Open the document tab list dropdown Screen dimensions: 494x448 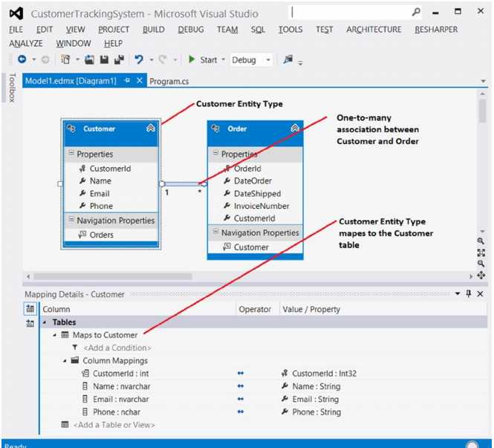click(x=484, y=81)
